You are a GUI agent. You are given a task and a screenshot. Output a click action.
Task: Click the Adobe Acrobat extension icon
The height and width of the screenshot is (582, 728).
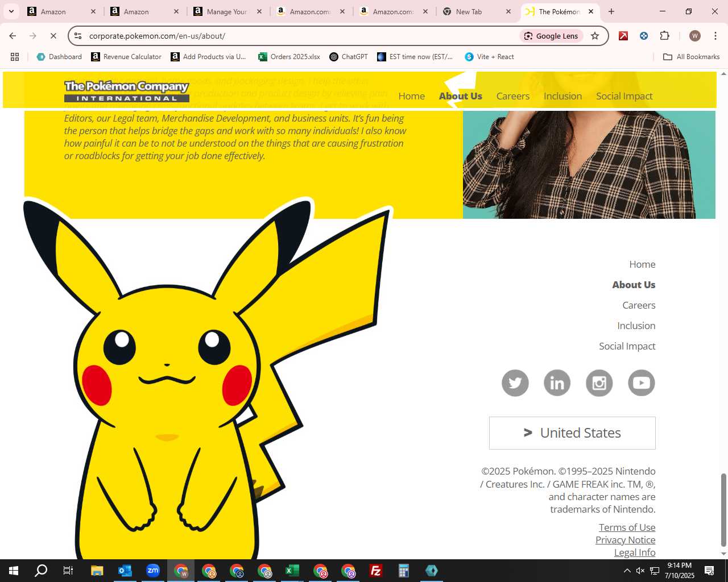coord(623,36)
